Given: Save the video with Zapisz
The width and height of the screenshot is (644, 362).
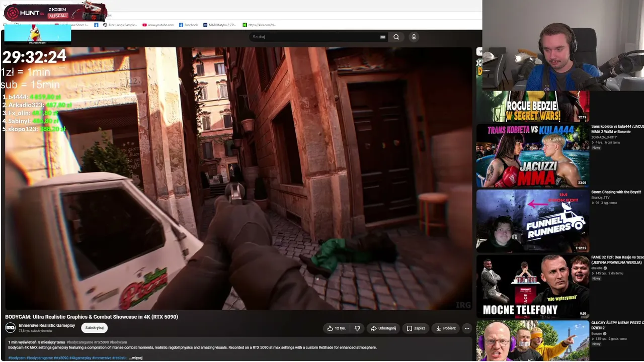Looking at the screenshot, I should (x=416, y=328).
